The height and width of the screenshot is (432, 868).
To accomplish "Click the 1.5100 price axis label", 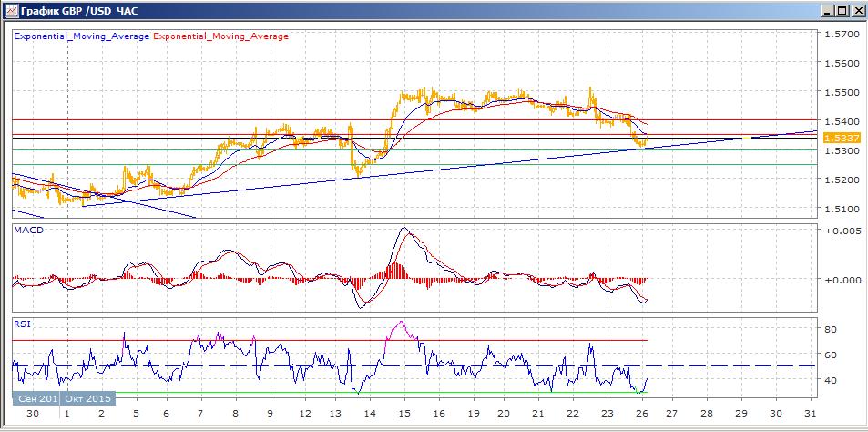I will [x=840, y=209].
